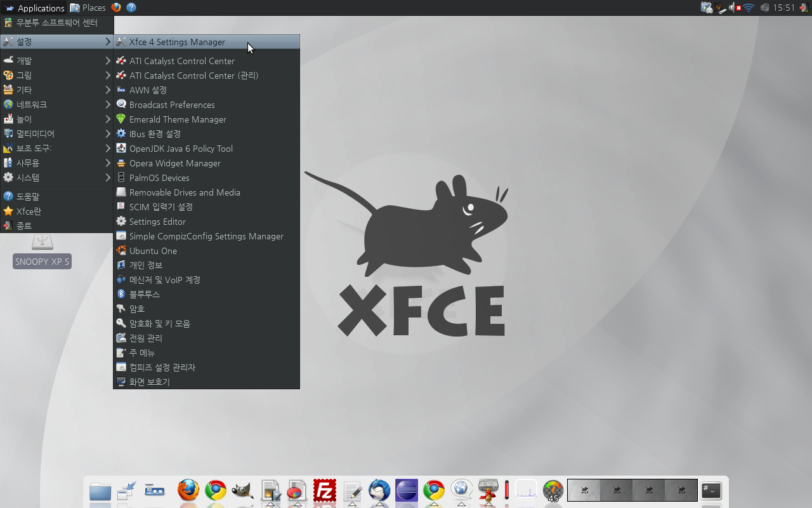Viewport: 812px width, 508px height.
Task: Open the terminal icon in the dock
Action: point(712,490)
